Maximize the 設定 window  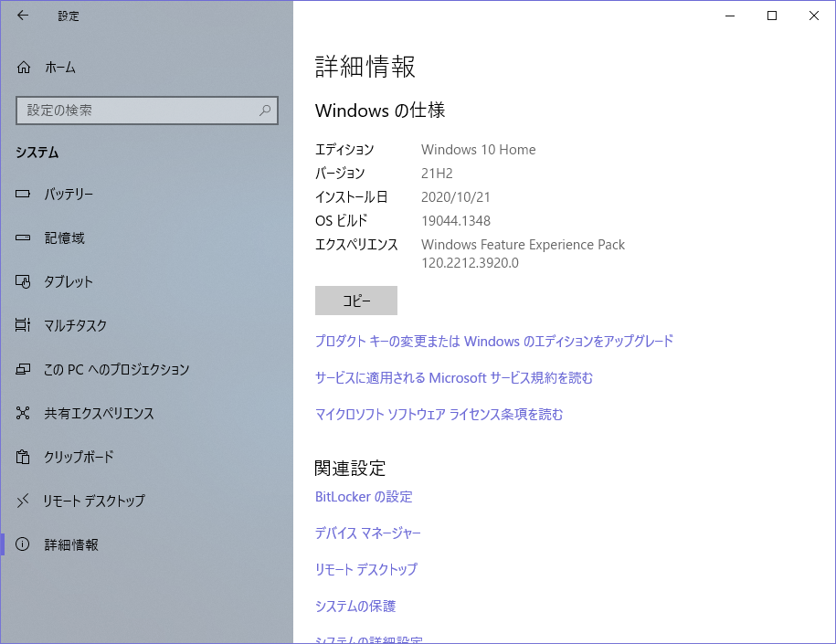click(x=771, y=16)
